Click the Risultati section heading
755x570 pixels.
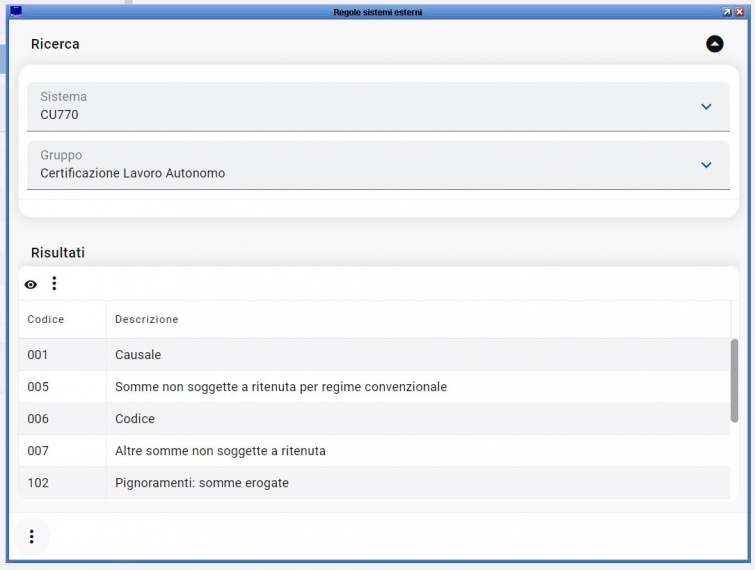[x=58, y=253]
